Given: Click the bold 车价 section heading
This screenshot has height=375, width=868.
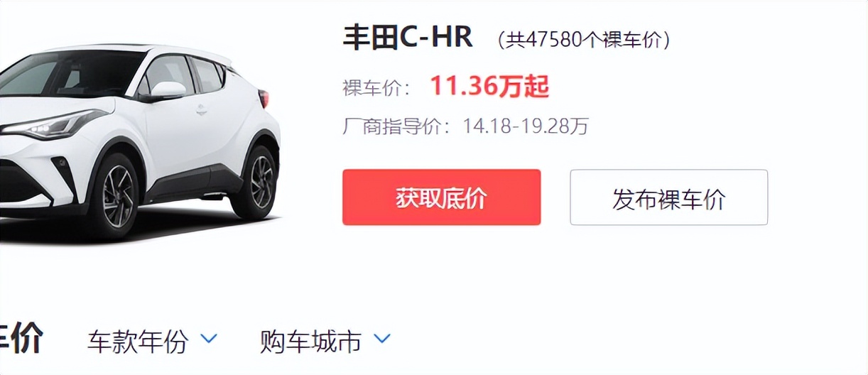Looking at the screenshot, I should [x=21, y=338].
